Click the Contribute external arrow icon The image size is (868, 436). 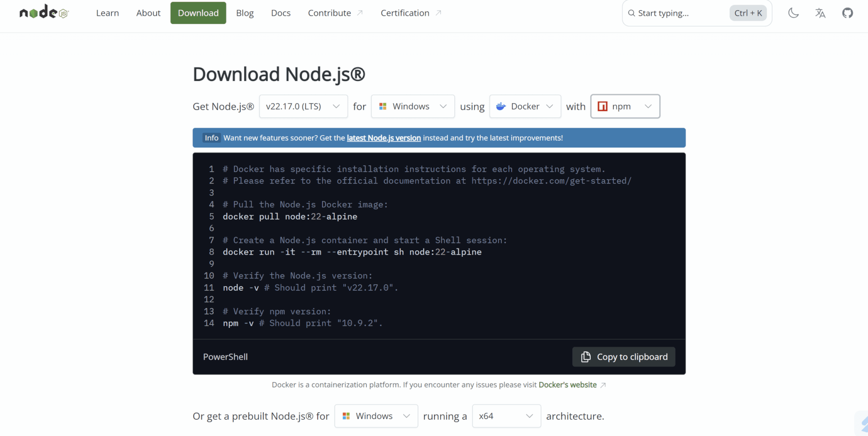(x=360, y=13)
